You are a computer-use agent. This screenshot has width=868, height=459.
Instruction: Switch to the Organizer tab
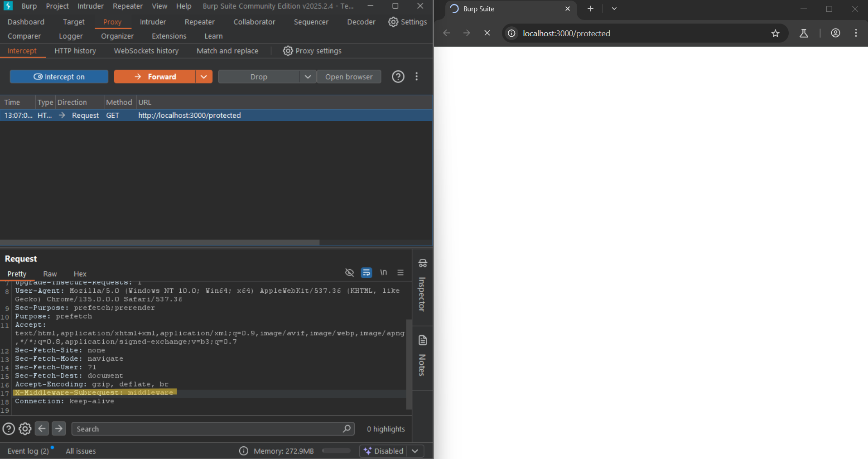[x=117, y=36]
